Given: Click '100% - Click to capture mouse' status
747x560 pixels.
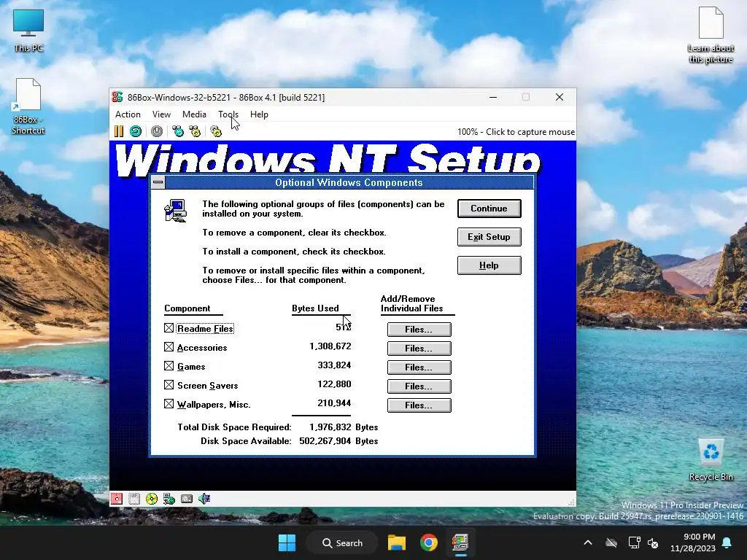Looking at the screenshot, I should 516,132.
